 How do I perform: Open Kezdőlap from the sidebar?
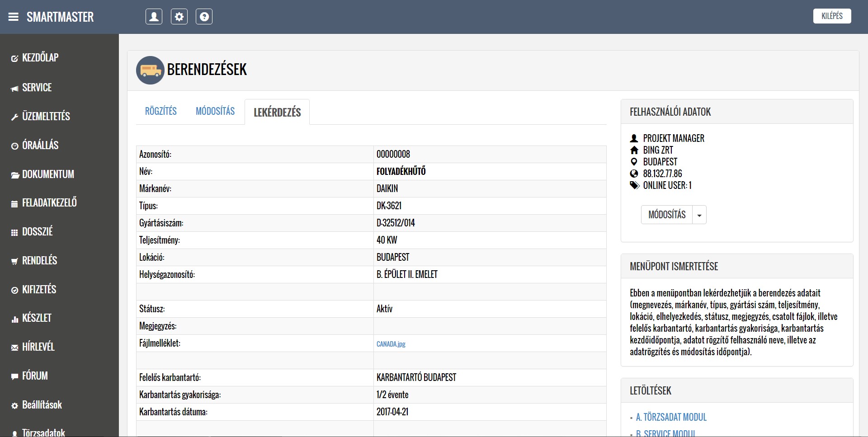[x=40, y=58]
